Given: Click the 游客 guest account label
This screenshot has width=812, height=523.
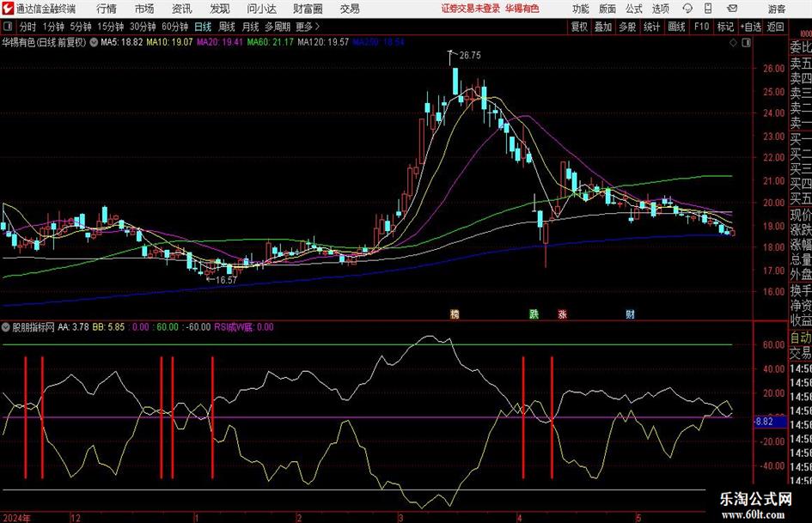Looking at the screenshot, I should pos(776,9).
